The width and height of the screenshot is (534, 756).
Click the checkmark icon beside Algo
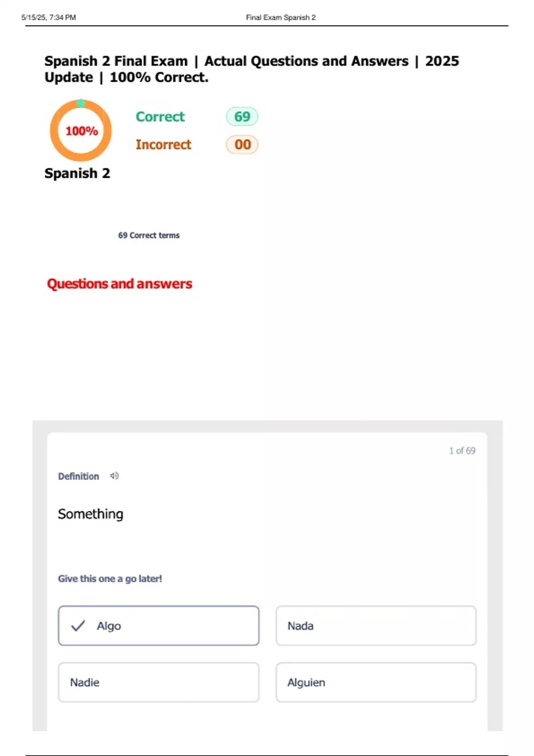coord(78,626)
